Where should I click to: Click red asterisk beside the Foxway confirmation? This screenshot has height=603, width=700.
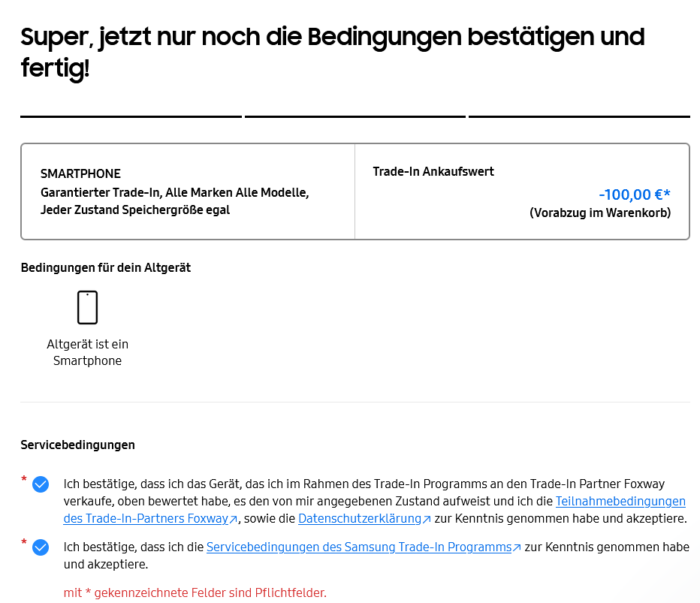[24, 480]
